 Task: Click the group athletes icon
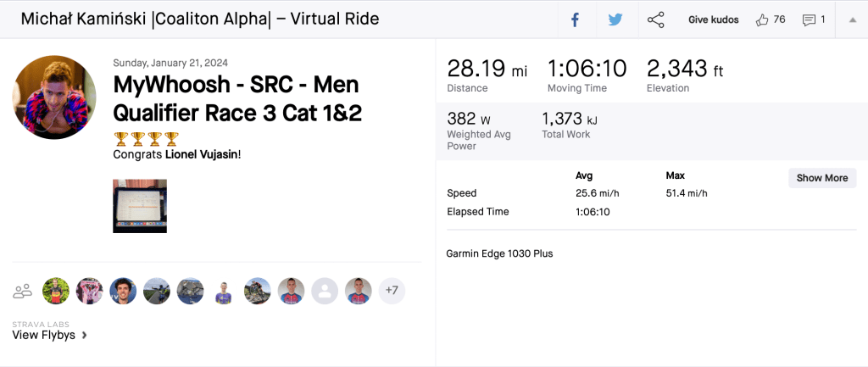22,292
